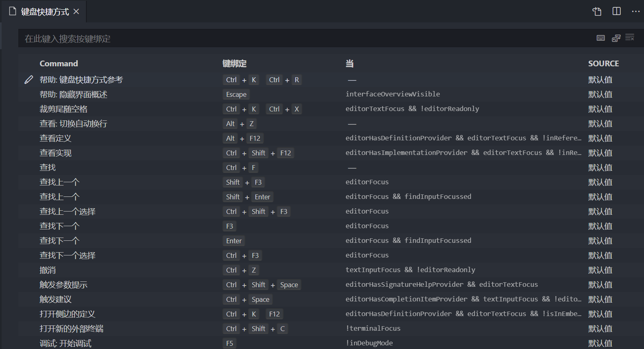Select 查找下一个 row bound to F3
The width and height of the screenshot is (644, 349).
pos(331,226)
